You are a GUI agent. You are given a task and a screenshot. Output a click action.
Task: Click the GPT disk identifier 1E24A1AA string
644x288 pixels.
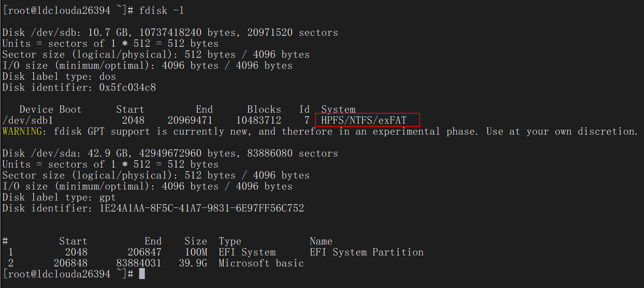(x=201, y=208)
